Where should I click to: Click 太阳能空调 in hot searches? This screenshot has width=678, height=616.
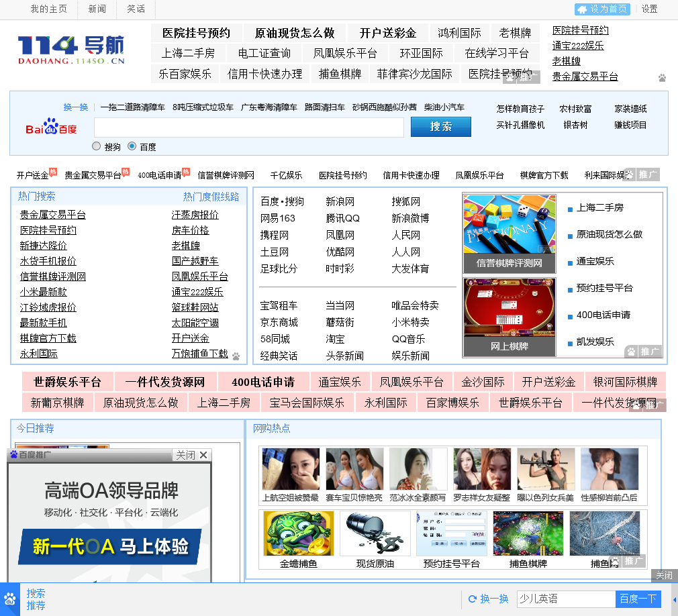click(195, 323)
